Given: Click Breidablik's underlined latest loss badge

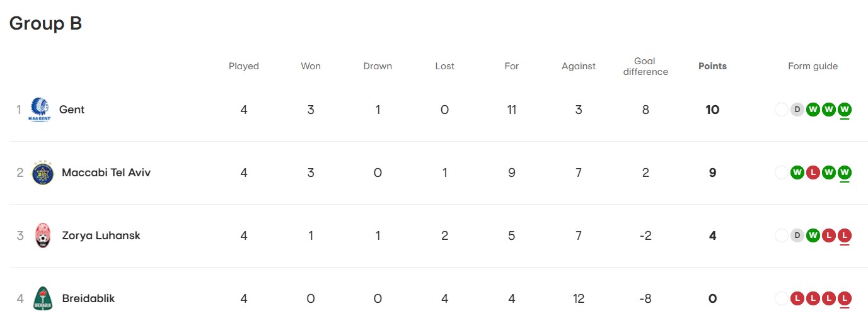Looking at the screenshot, I should pos(845,298).
